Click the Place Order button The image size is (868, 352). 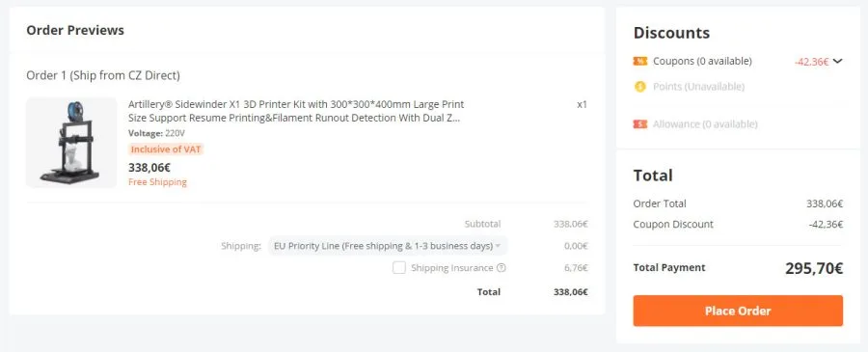pyautogui.click(x=738, y=311)
